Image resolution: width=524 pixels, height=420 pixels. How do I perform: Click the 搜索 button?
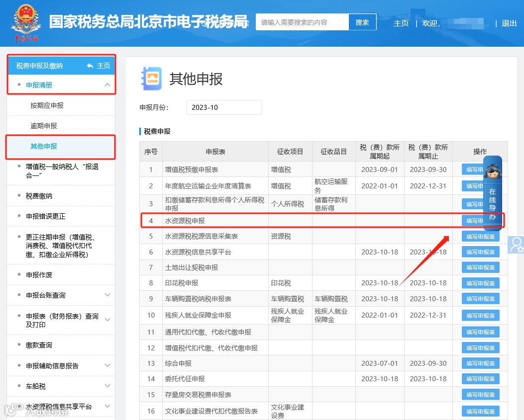click(362, 22)
